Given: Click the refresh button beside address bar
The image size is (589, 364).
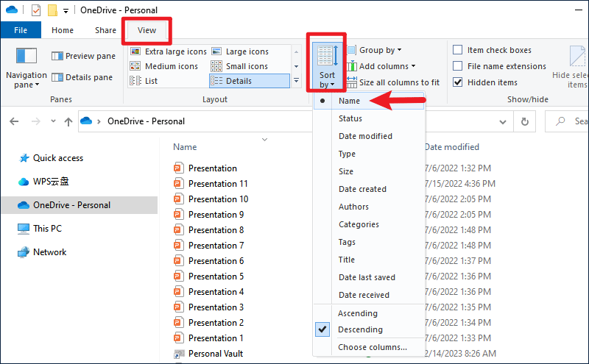Looking at the screenshot, I should 525,121.
